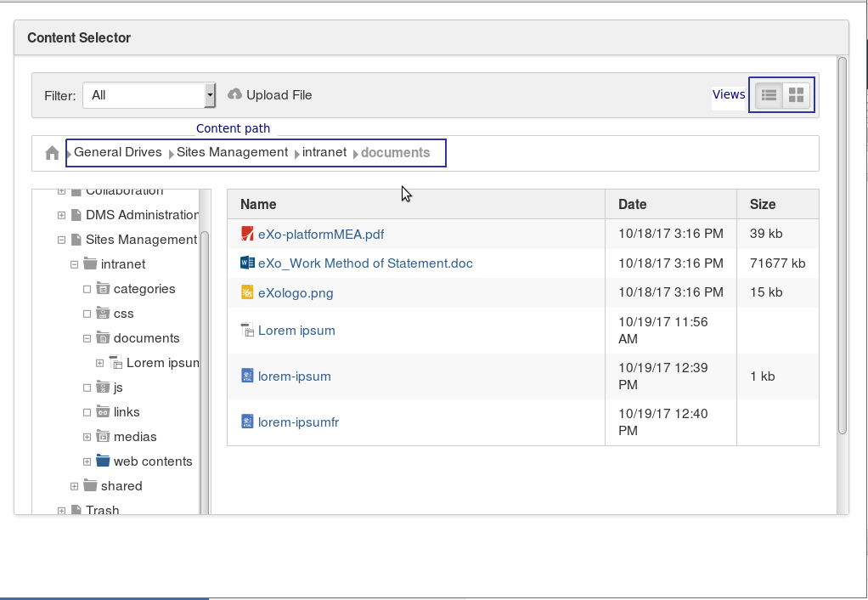868x600 pixels.
Task: Click the Word icon of eXo_Work Method doc
Action: pyautogui.click(x=247, y=263)
